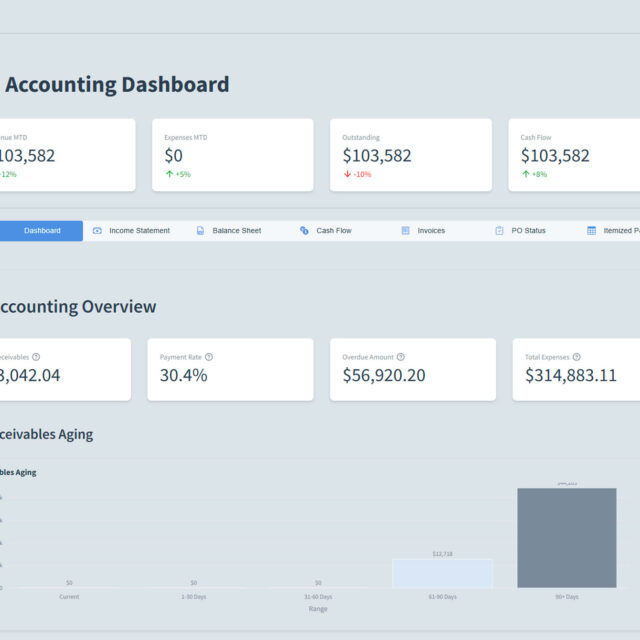640x640 pixels.
Task: Click the Balance Sheet document icon
Action: (x=200, y=231)
